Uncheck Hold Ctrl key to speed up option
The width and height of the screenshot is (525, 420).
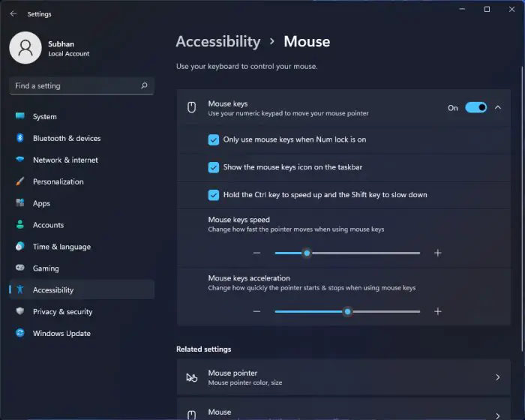tap(214, 195)
